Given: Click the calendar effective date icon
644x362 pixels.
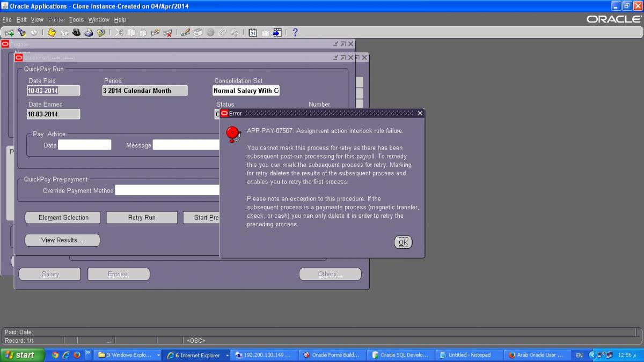Looking at the screenshot, I should [253, 33].
